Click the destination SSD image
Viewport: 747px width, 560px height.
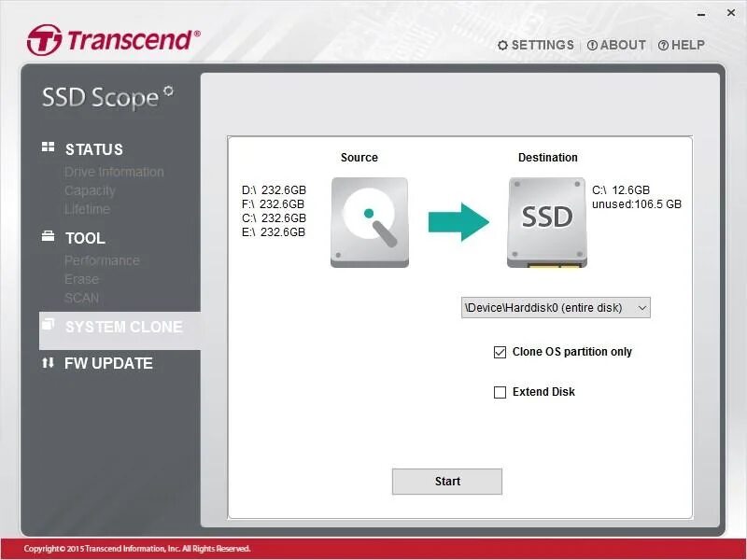(547, 222)
